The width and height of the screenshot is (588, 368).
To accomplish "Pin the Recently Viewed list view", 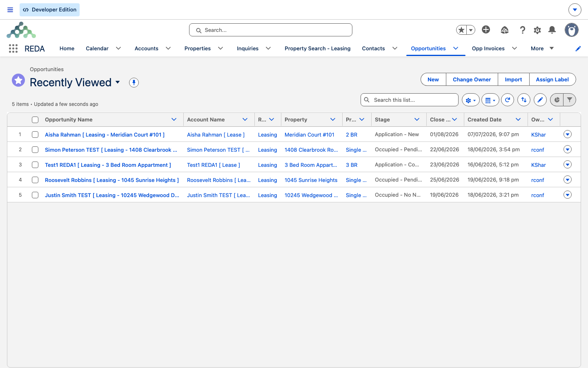I will point(134,83).
